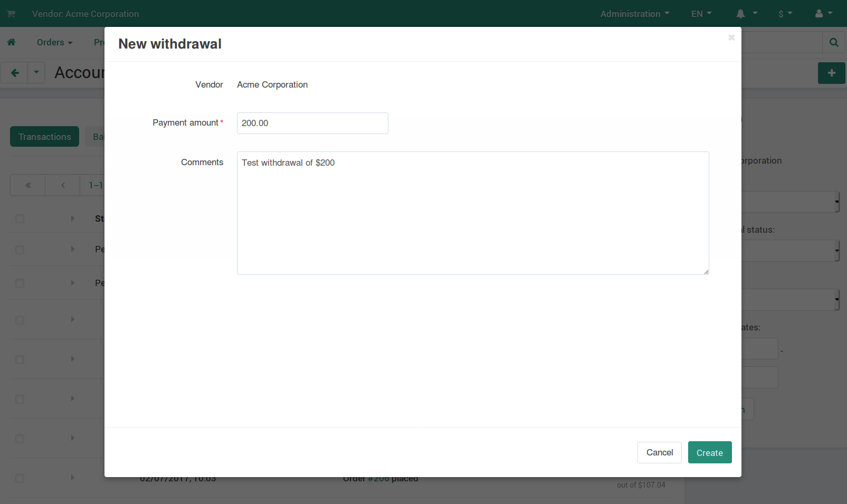Check the sixth transaction row checkbox
The image size is (847, 504).
[x=20, y=439]
